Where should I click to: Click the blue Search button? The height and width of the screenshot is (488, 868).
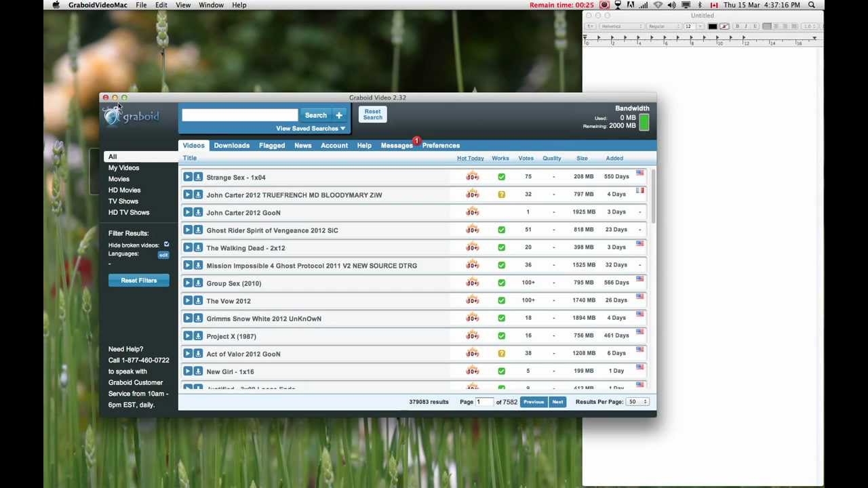click(316, 115)
